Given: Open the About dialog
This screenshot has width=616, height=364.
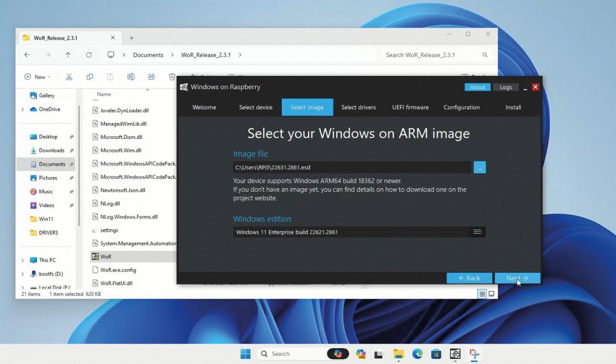Looking at the screenshot, I should click(x=477, y=87).
